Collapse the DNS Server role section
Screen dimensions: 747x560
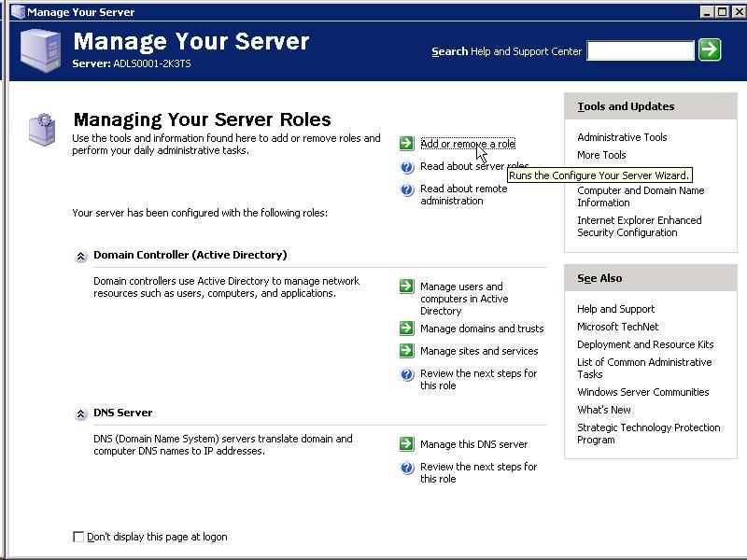tap(81, 413)
